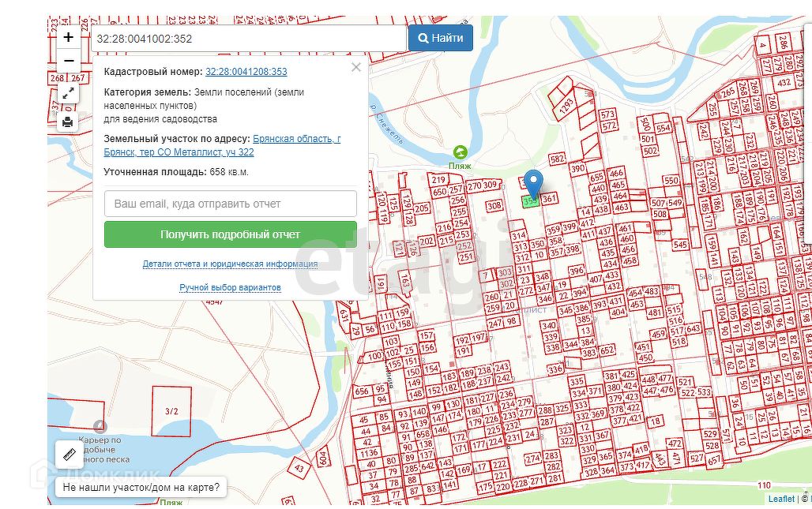Click the print map icon

tap(69, 122)
